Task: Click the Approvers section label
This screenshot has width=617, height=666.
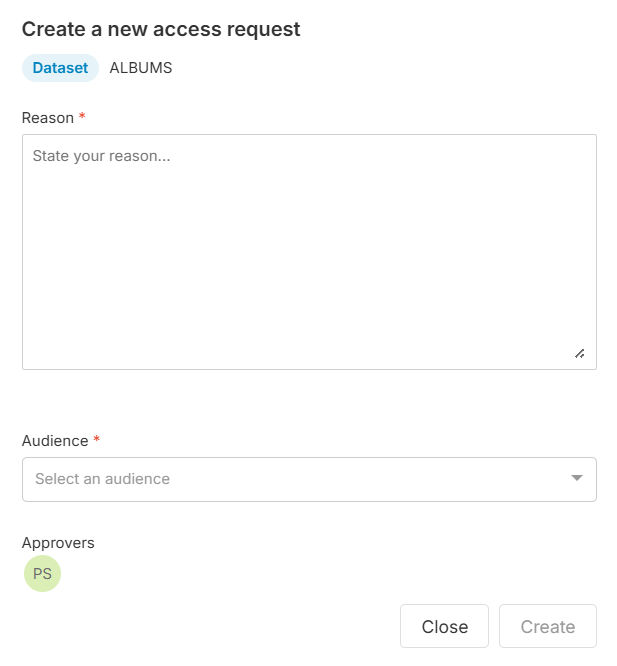Action: pyautogui.click(x=58, y=543)
